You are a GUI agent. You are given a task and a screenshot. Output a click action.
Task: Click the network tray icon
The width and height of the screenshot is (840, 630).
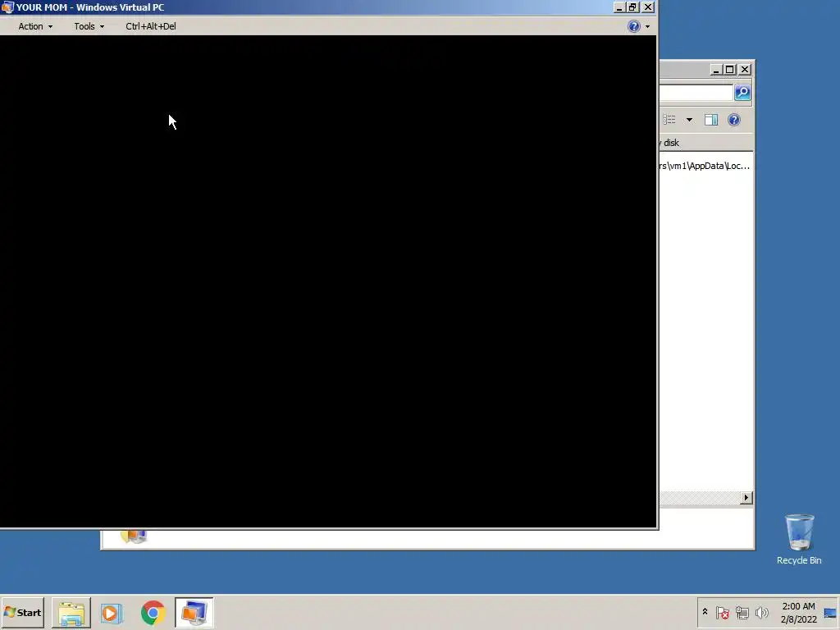pyautogui.click(x=742, y=612)
